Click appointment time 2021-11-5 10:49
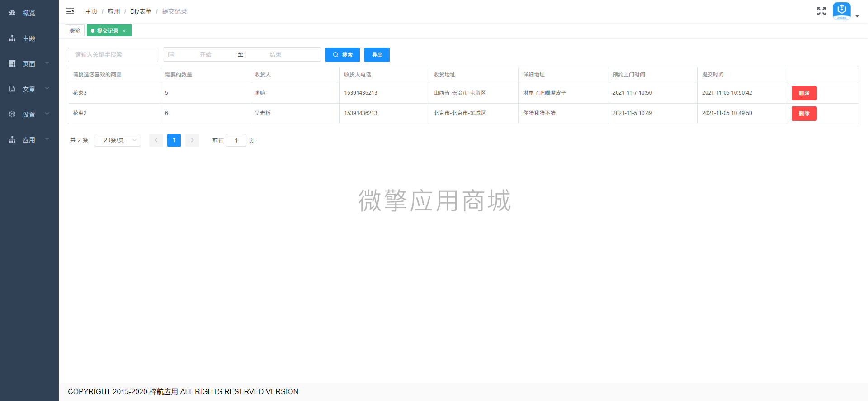Screen dimensions: 868x401 point(632,113)
